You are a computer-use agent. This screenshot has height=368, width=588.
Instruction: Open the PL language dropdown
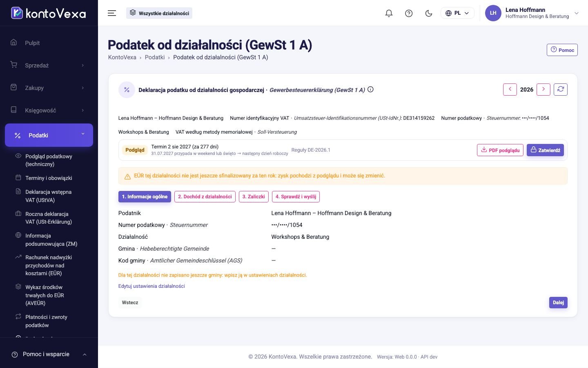pyautogui.click(x=457, y=13)
